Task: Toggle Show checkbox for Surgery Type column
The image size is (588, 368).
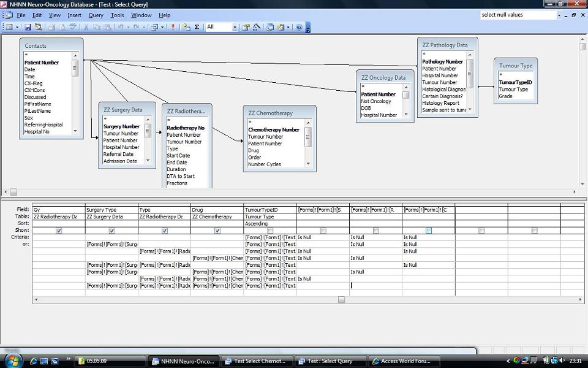Action: [x=111, y=231]
